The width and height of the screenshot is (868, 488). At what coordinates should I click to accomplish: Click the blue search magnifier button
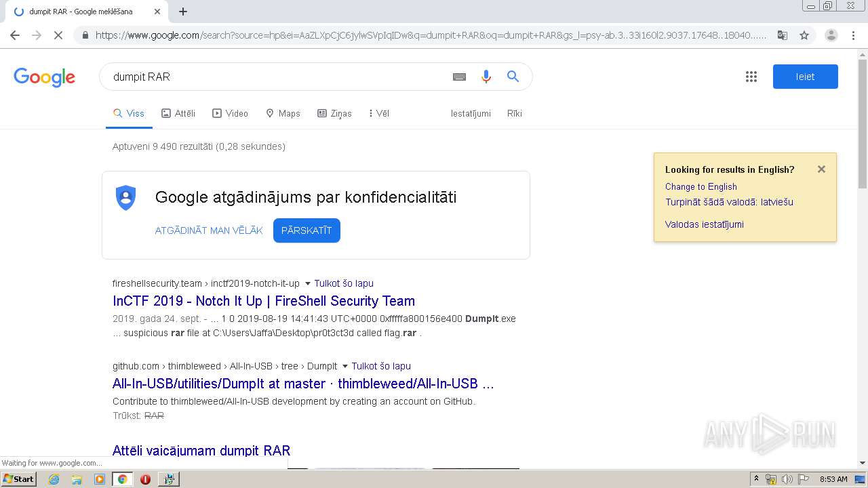513,77
